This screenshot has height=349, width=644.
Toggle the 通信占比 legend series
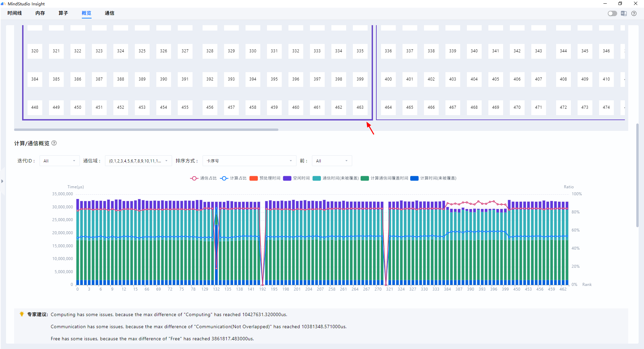(203, 178)
